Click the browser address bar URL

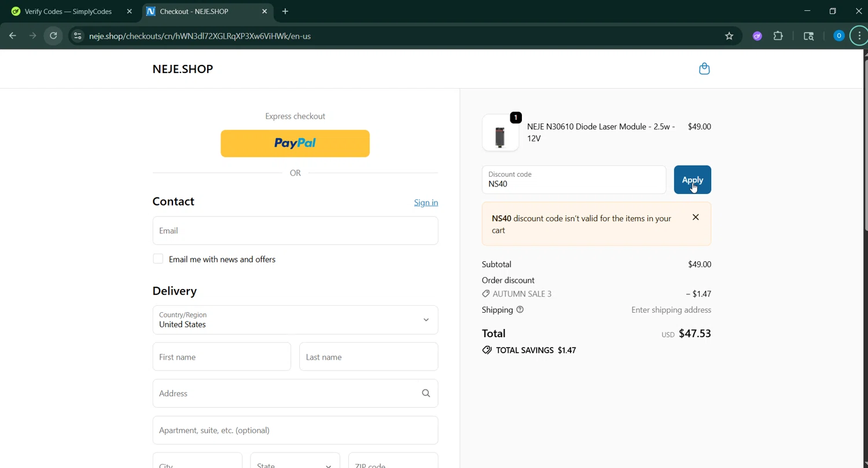[200, 36]
